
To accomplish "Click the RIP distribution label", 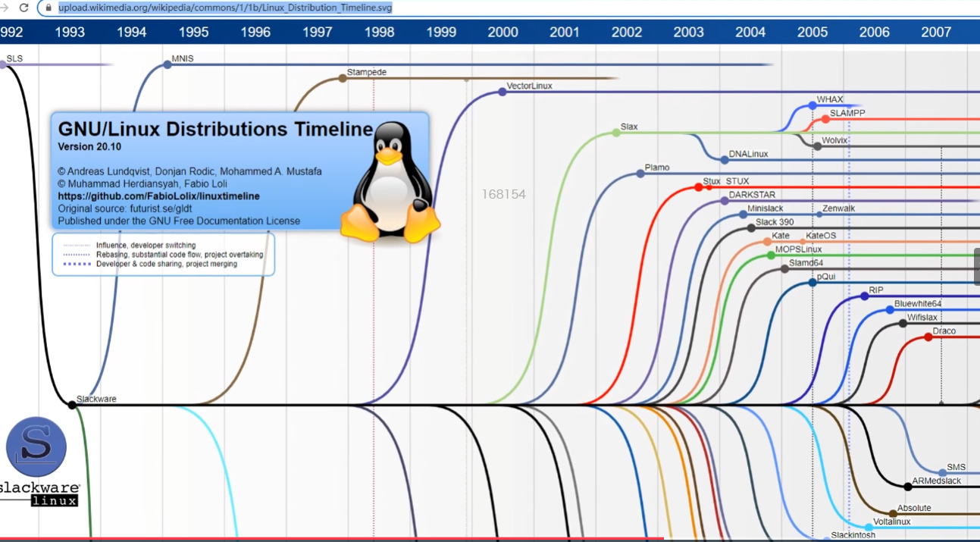I will (876, 290).
